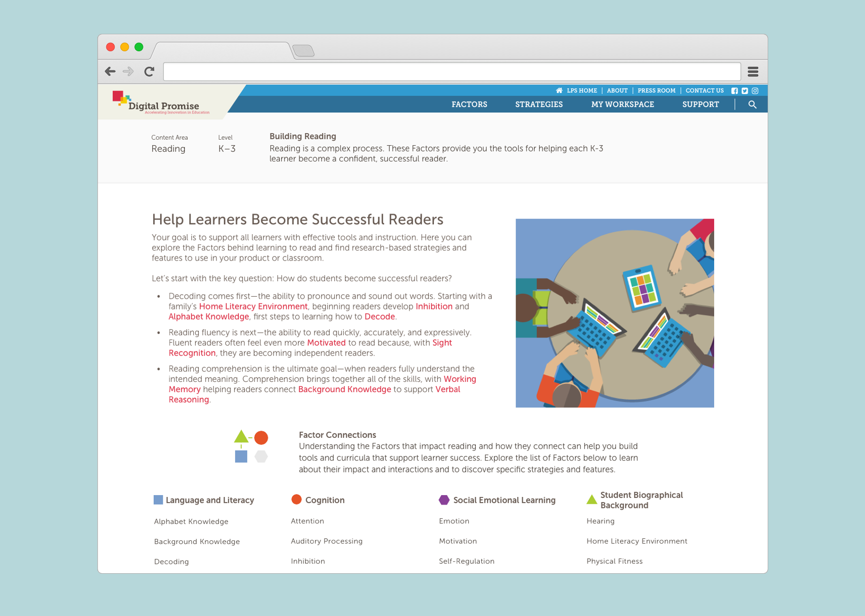This screenshot has height=616, width=865.
Task: Click the Factor Connections heading
Action: (x=337, y=435)
